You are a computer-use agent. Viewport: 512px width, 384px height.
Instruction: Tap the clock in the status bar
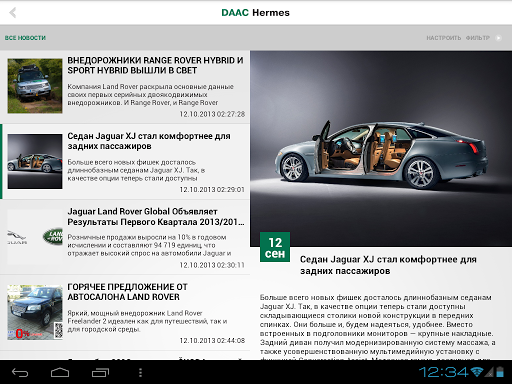[444, 372]
